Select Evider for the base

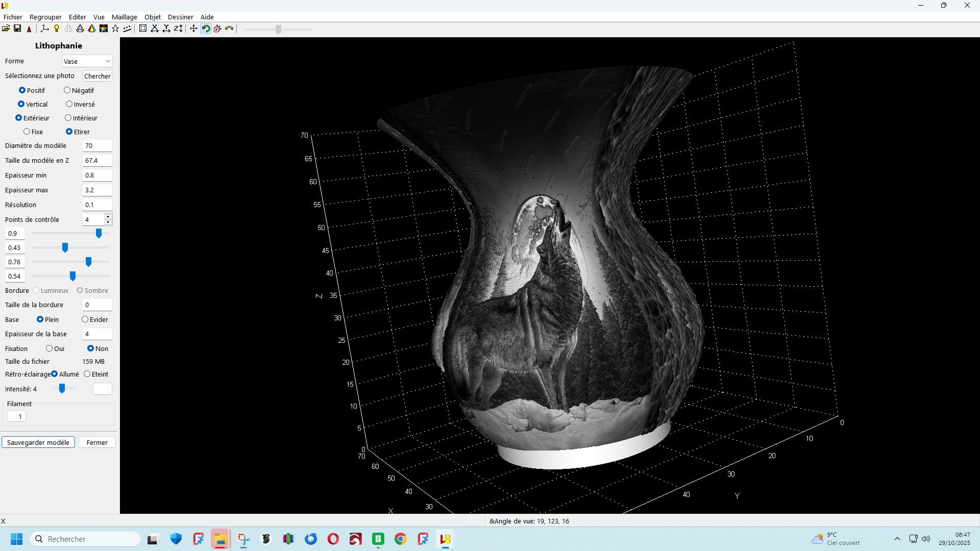point(85,319)
